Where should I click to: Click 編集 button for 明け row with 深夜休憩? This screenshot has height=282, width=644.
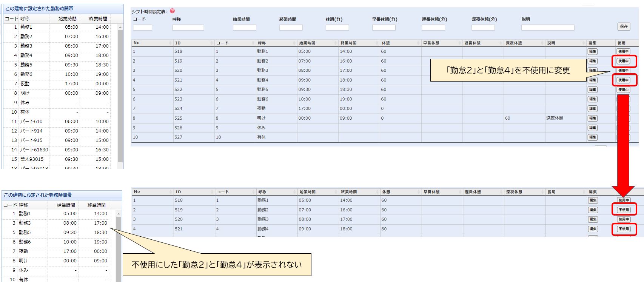[x=593, y=118]
